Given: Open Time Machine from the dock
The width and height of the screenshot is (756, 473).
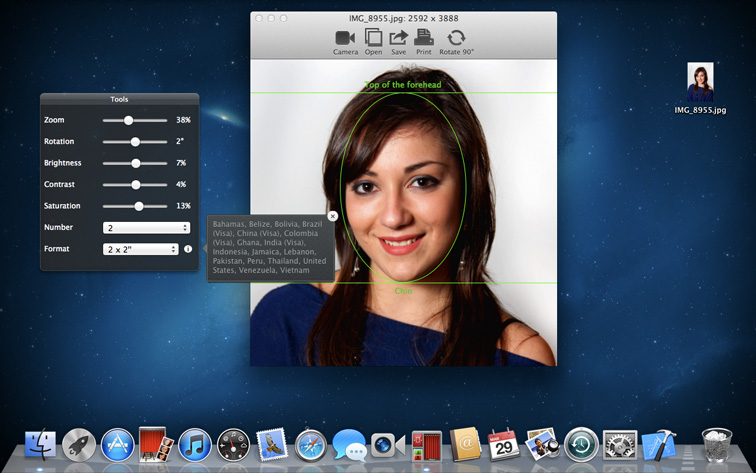Looking at the screenshot, I should (581, 445).
